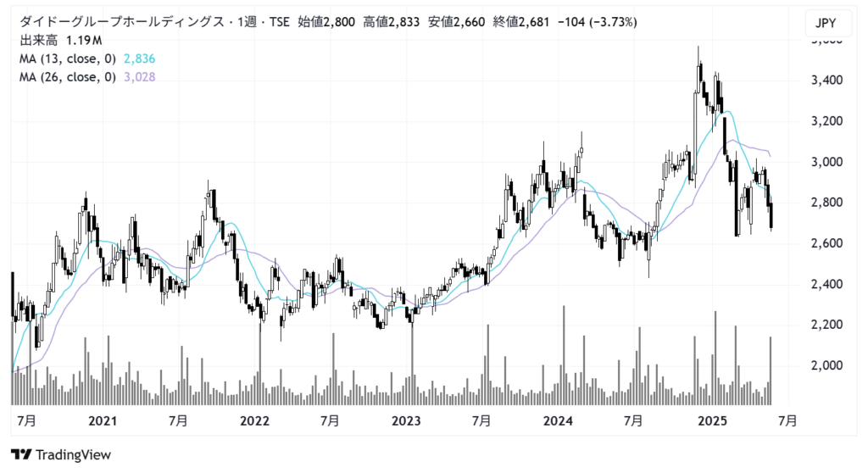Click the 2,000 price axis label
The width and height of the screenshot is (868, 473).
(x=826, y=365)
